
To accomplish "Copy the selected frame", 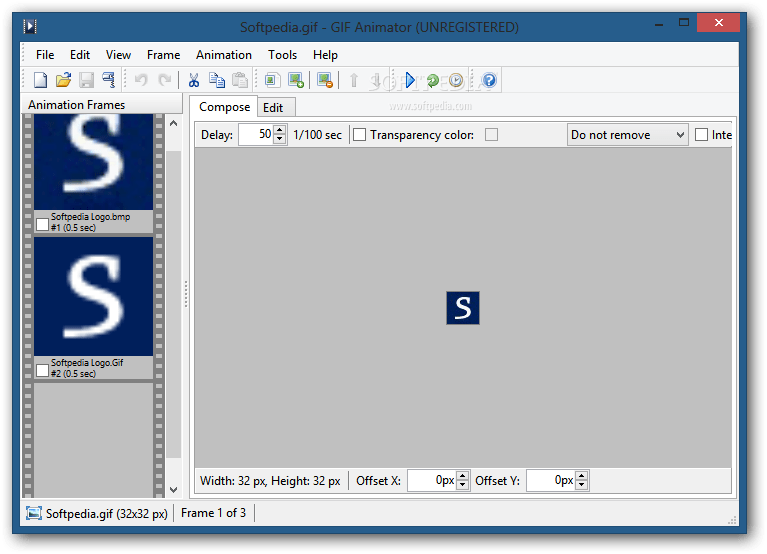I will [x=217, y=80].
